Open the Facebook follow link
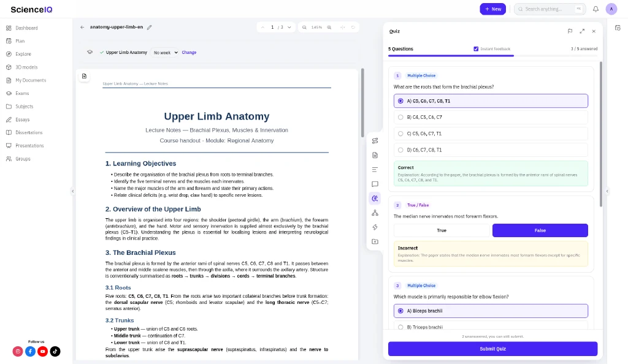This screenshot has width=628, height=364. (31, 351)
